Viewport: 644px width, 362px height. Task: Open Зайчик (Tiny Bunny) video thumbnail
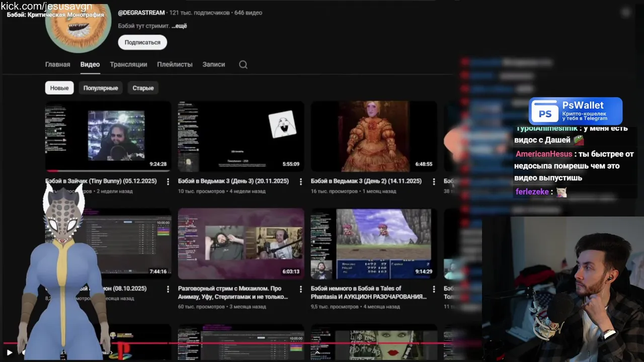click(108, 136)
